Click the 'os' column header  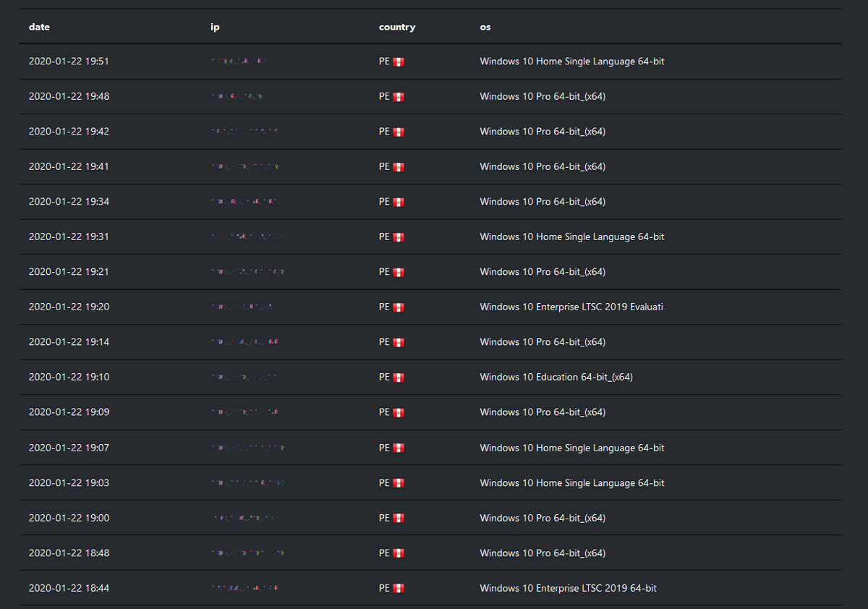[x=485, y=27]
